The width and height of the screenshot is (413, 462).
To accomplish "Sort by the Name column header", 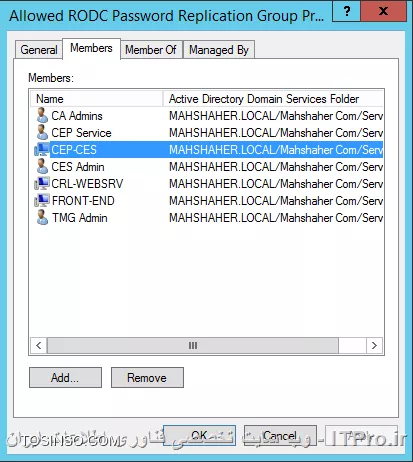I will [x=97, y=99].
